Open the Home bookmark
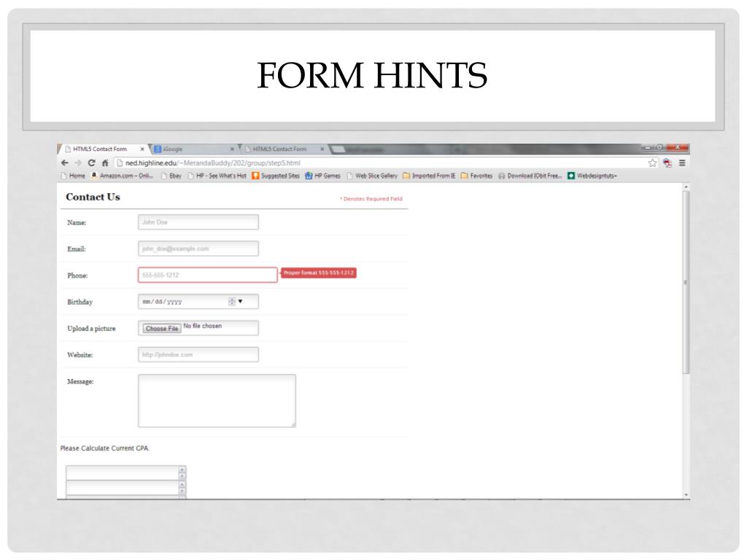 point(73,176)
